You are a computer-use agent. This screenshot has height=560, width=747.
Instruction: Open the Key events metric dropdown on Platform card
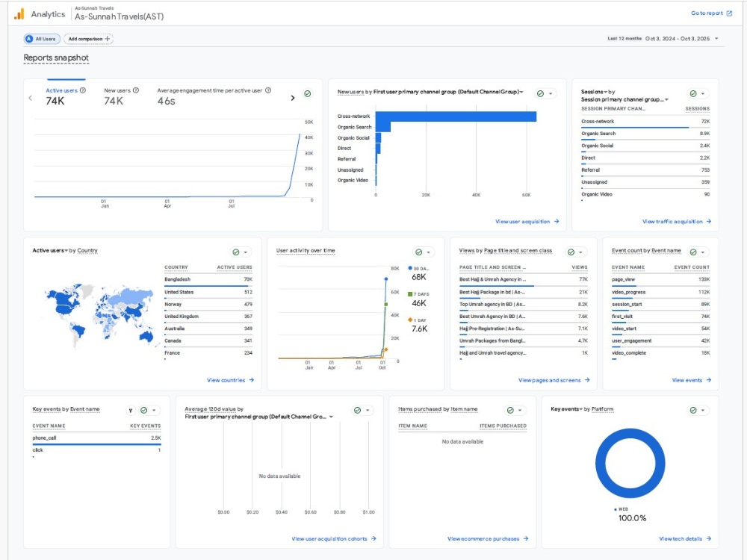tap(581, 409)
